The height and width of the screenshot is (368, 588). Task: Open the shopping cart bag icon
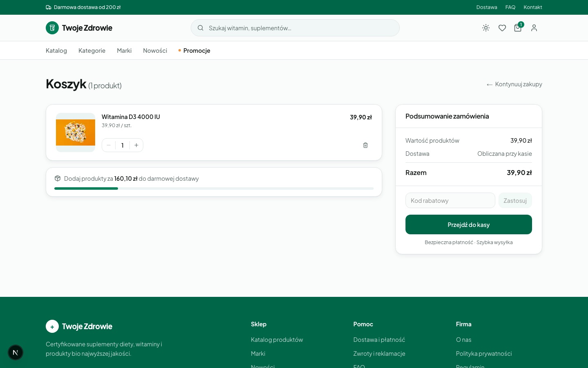[x=518, y=28]
